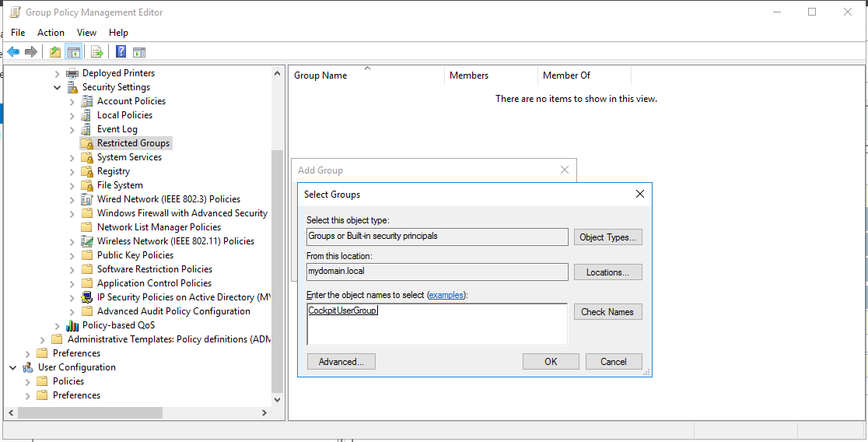Viewport: 868px width, 442px height.
Task: Click the Event Log icon
Action: coord(87,129)
